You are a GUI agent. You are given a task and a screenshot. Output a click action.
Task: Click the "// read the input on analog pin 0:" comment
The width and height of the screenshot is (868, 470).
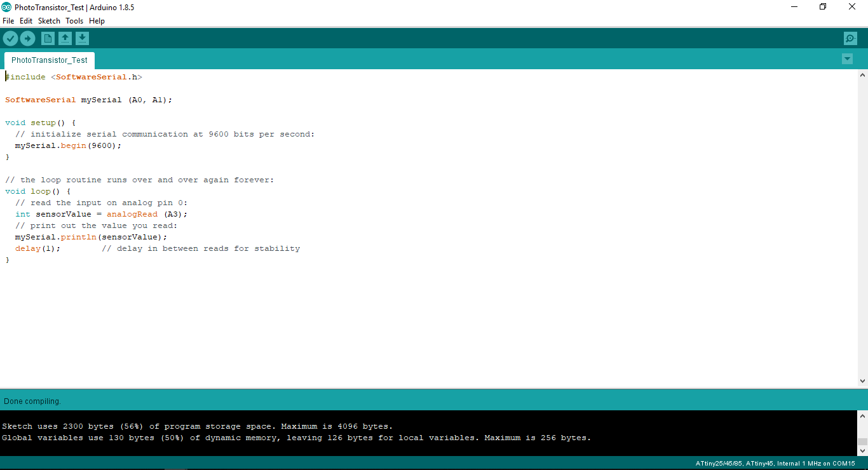tap(102, 203)
